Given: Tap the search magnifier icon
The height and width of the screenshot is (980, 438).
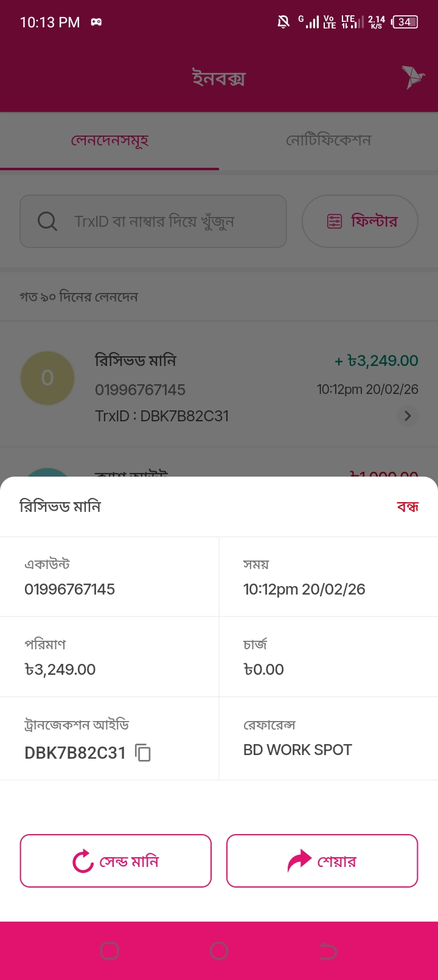Looking at the screenshot, I should [47, 221].
